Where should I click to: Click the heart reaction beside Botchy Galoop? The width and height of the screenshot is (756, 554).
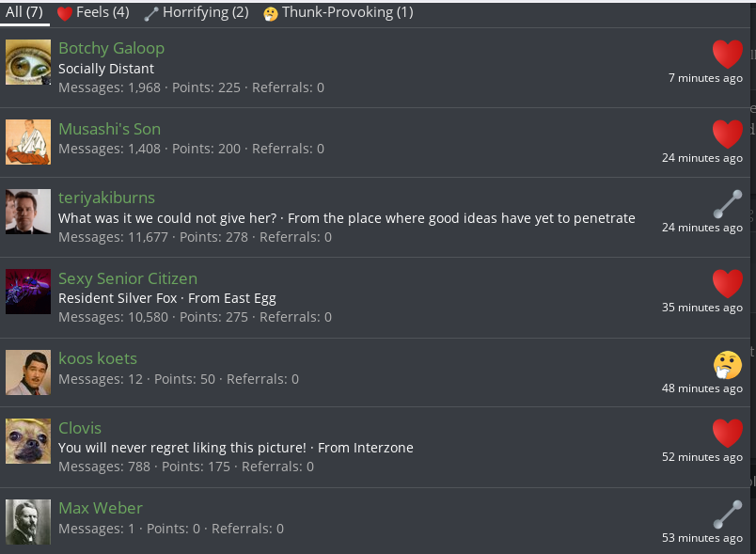(727, 54)
